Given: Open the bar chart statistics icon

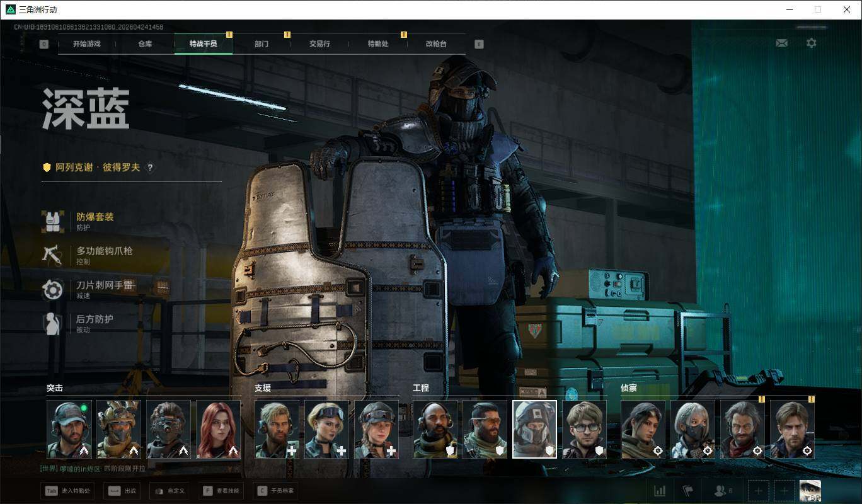Looking at the screenshot, I should coord(660,491).
